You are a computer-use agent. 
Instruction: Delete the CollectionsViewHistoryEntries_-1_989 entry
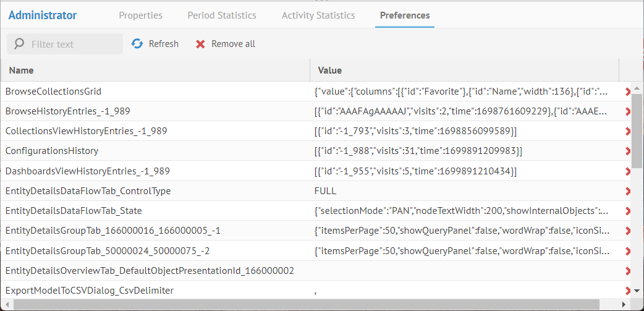pos(628,131)
